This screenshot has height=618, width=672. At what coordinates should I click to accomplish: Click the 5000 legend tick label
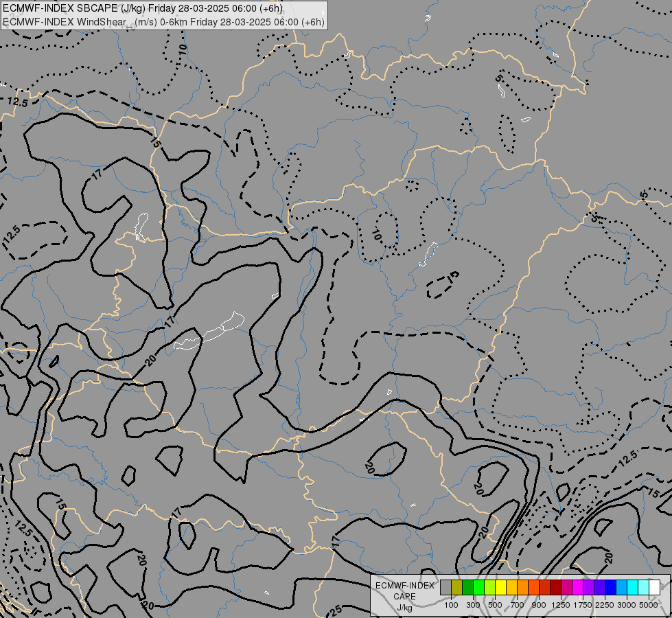(649, 605)
